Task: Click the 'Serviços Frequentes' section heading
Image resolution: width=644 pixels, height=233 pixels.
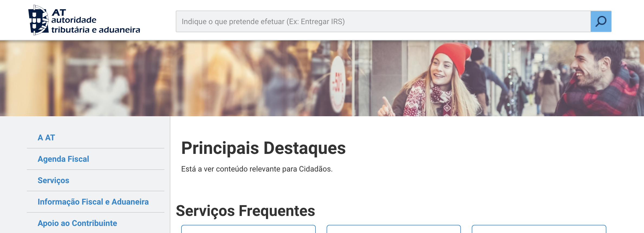Action: (x=245, y=211)
